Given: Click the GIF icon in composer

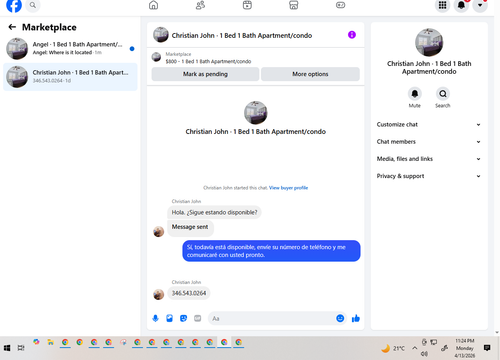Looking at the screenshot, I should coord(198,318).
